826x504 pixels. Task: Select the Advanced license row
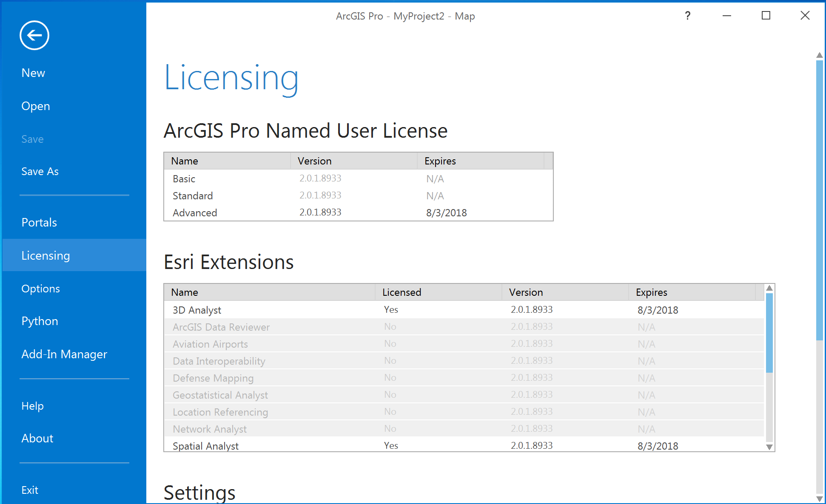(358, 212)
